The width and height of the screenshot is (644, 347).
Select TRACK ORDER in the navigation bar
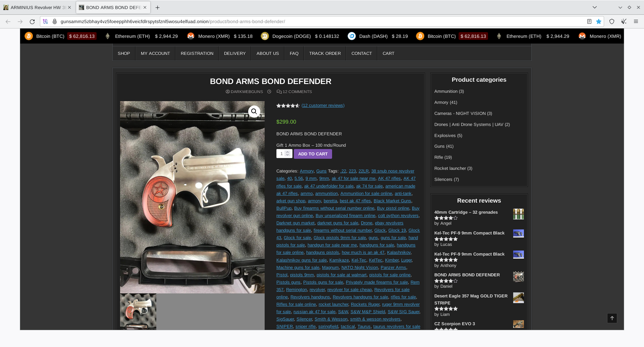click(x=325, y=54)
